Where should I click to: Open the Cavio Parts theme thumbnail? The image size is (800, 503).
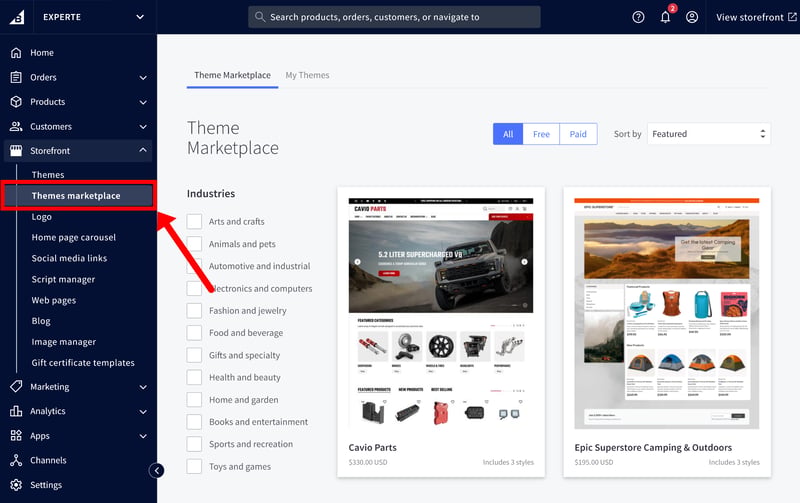[441, 313]
